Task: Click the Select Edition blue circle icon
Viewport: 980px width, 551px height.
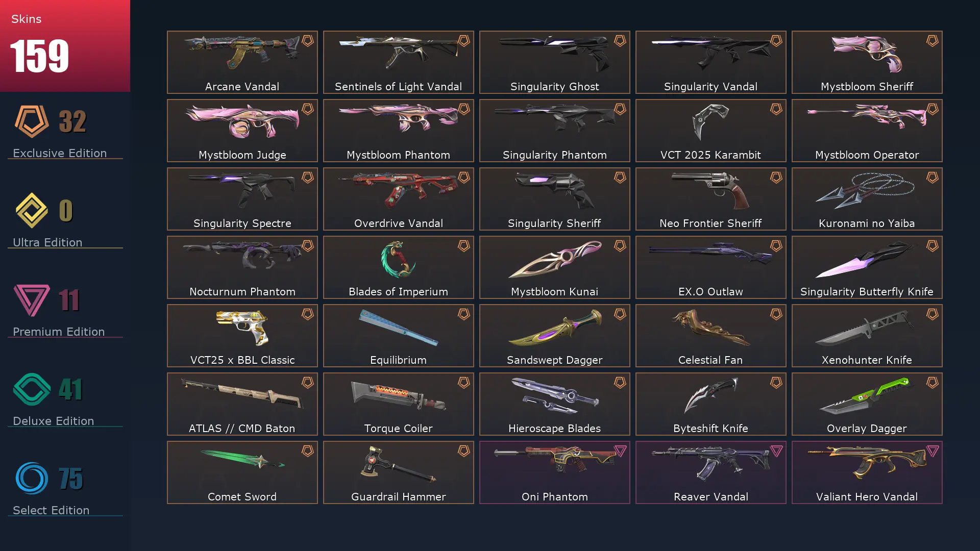Action: pyautogui.click(x=32, y=479)
